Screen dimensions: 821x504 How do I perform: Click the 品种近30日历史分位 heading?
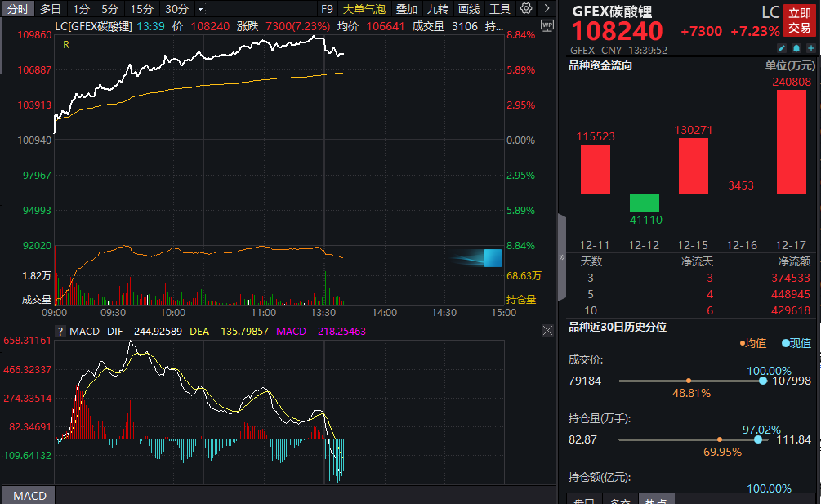click(618, 327)
